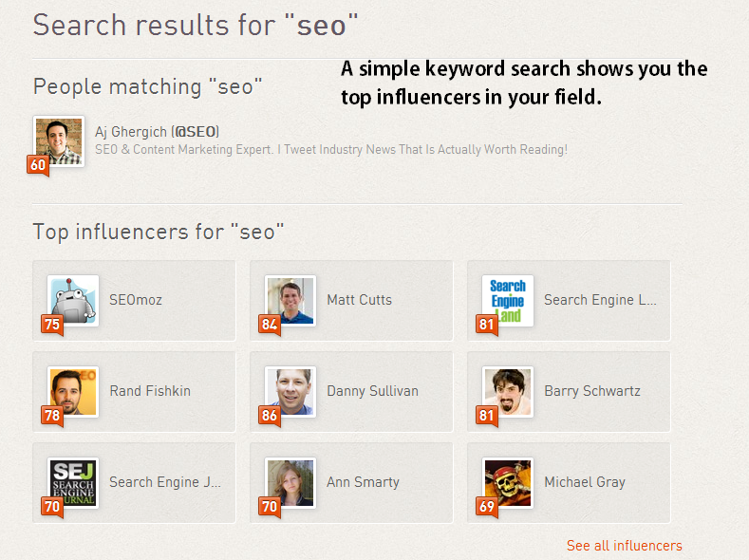Viewport: 749px width, 560px height.
Task: Click Search Engine Journal SEJ logo
Action: pos(74,481)
